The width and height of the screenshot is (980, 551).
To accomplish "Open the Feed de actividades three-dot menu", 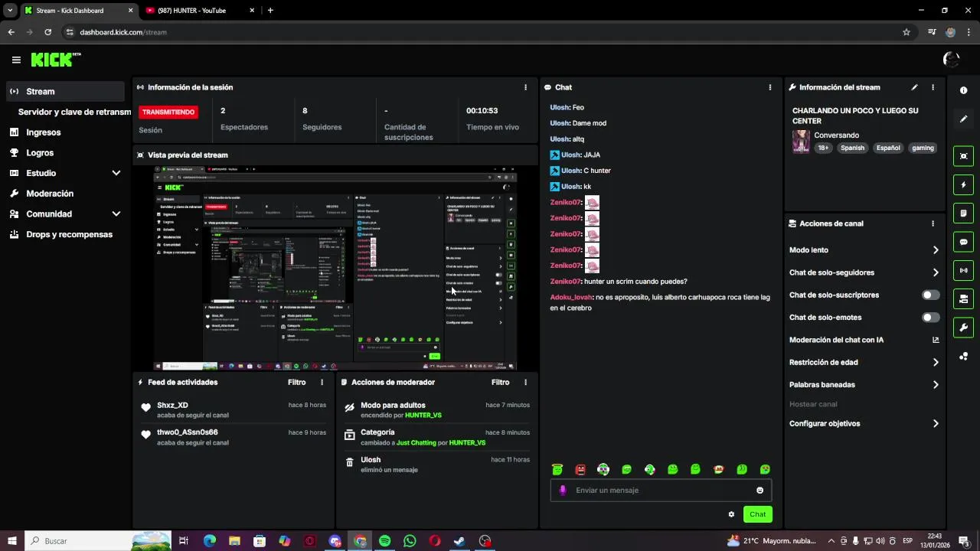I will click(x=322, y=382).
